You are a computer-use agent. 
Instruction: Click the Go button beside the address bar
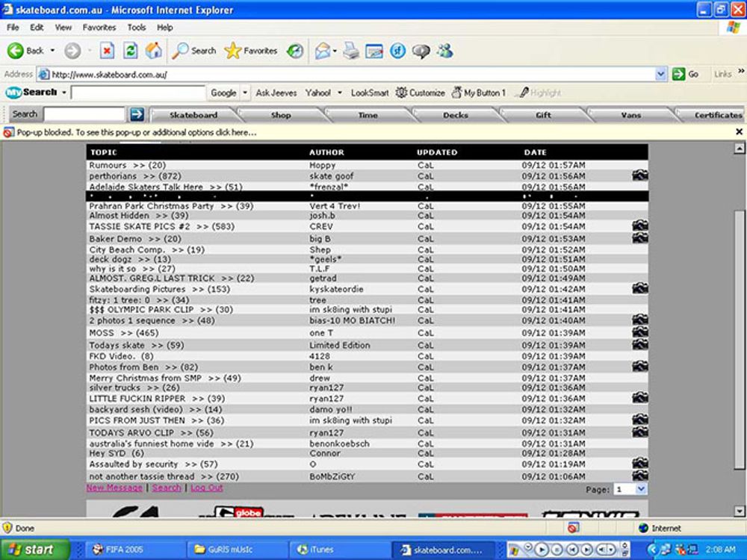click(685, 74)
